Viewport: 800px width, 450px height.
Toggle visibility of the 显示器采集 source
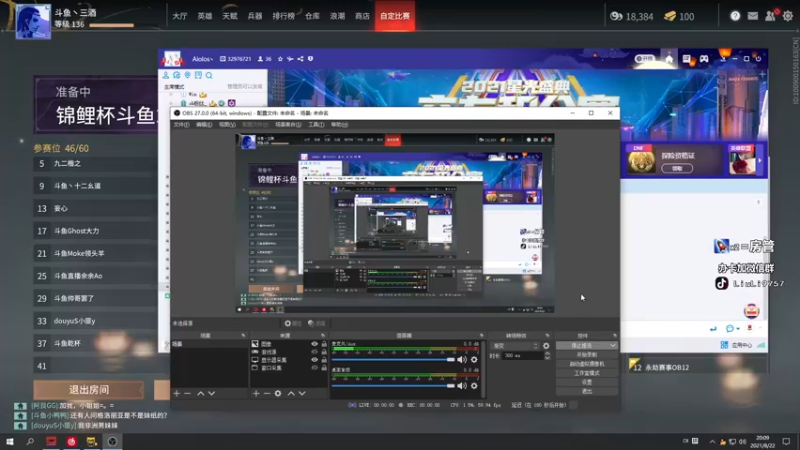(x=315, y=360)
